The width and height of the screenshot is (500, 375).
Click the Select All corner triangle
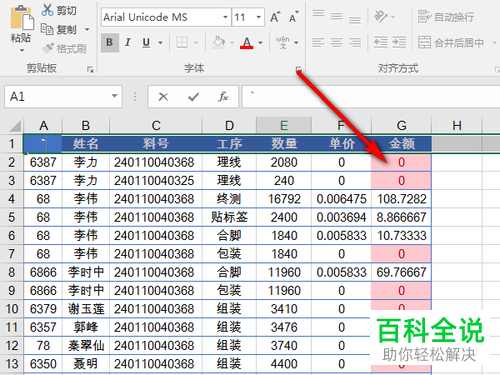pos(15,126)
